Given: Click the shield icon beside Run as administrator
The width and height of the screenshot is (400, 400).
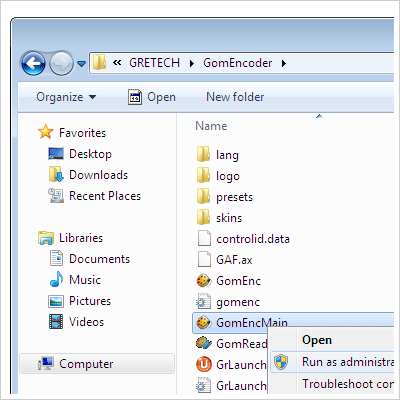Looking at the screenshot, I should pyautogui.click(x=281, y=362).
